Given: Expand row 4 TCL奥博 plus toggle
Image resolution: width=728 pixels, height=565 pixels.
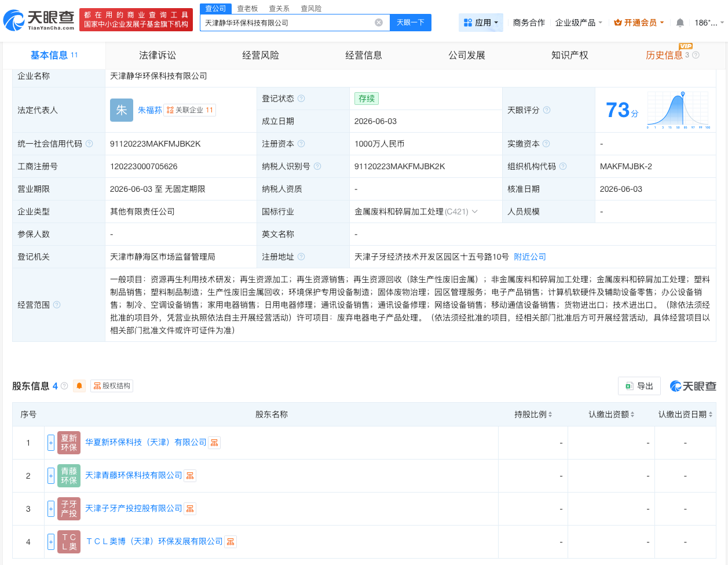Looking at the screenshot, I should (x=51, y=542).
